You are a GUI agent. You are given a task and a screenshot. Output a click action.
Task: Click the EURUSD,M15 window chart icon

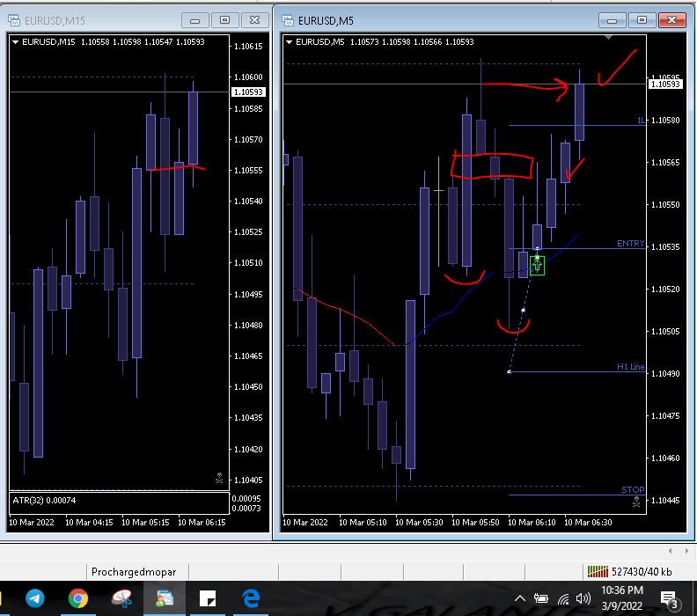[14, 20]
